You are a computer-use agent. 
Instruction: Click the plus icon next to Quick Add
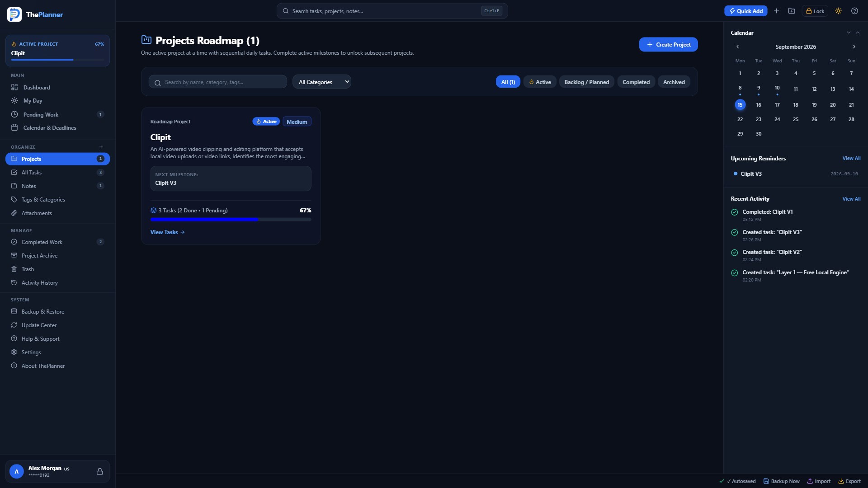[x=776, y=11]
